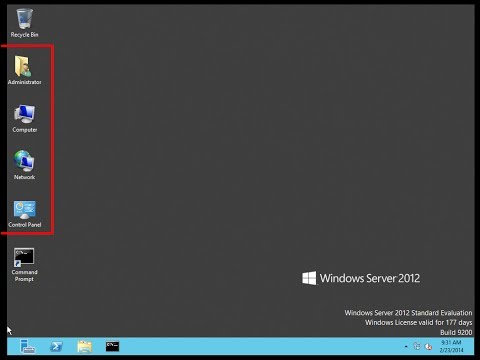
Task: Select the Control Panel desktop icon
Action: click(24, 213)
